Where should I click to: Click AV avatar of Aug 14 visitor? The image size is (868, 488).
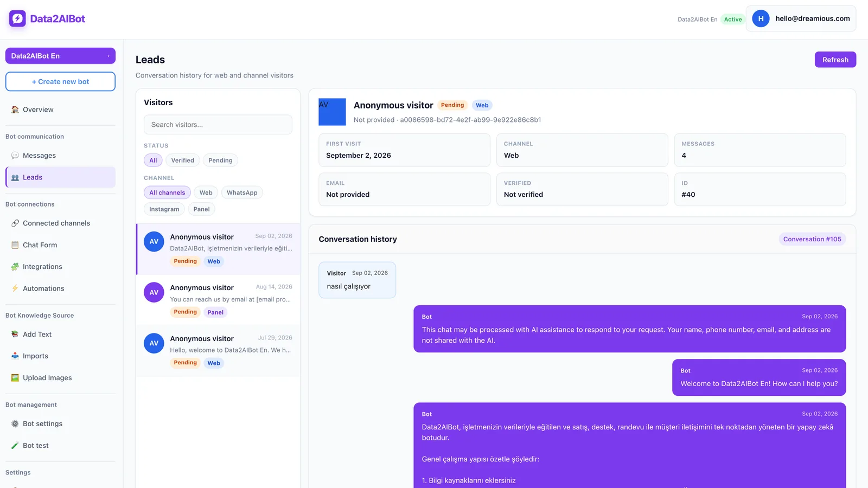pos(154,292)
